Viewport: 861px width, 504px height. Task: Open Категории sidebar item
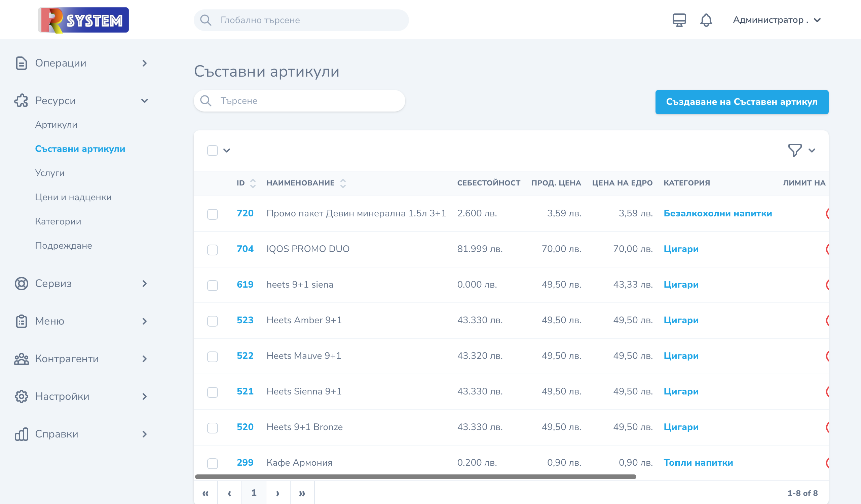pos(58,221)
